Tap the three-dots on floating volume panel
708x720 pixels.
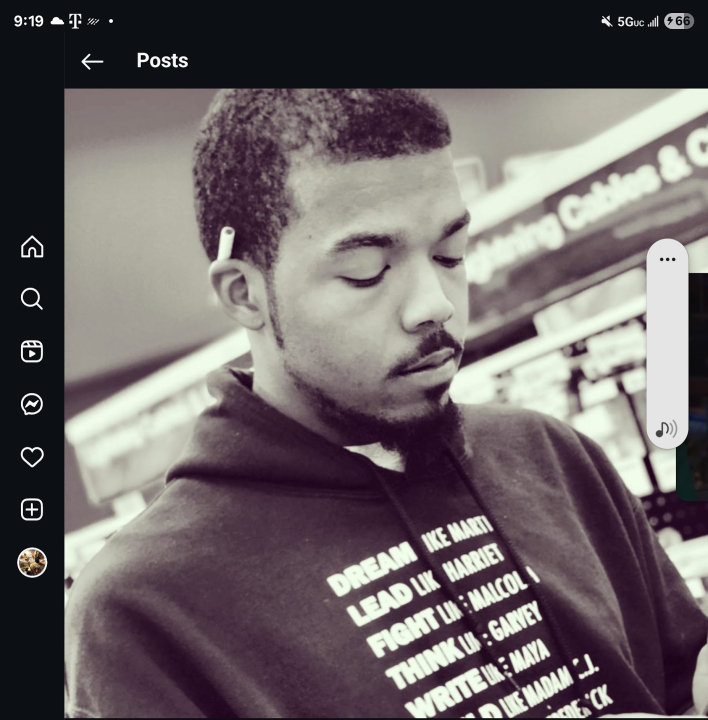667,259
